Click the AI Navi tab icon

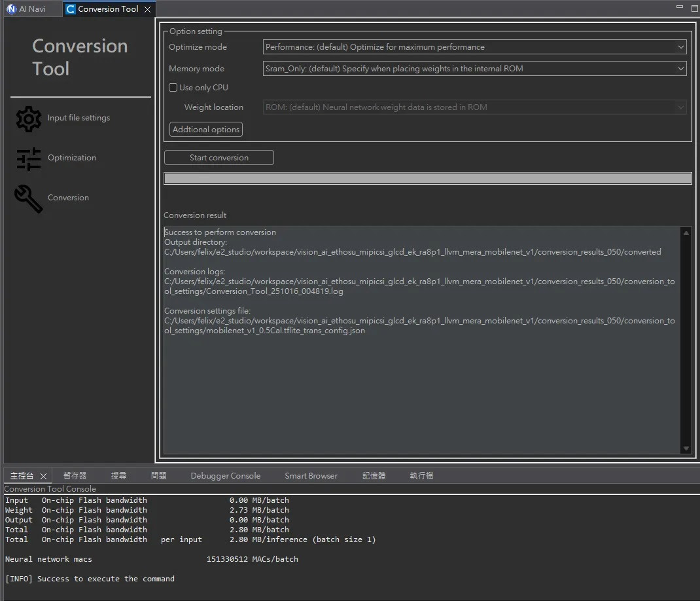(10, 9)
